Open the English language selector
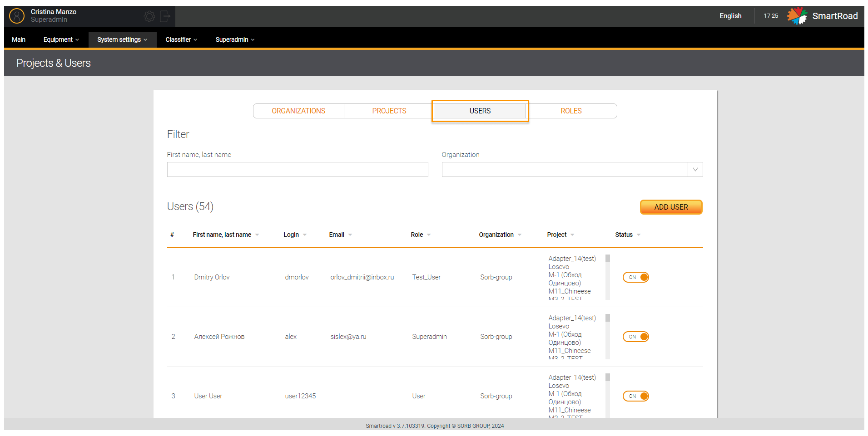 [x=730, y=16]
